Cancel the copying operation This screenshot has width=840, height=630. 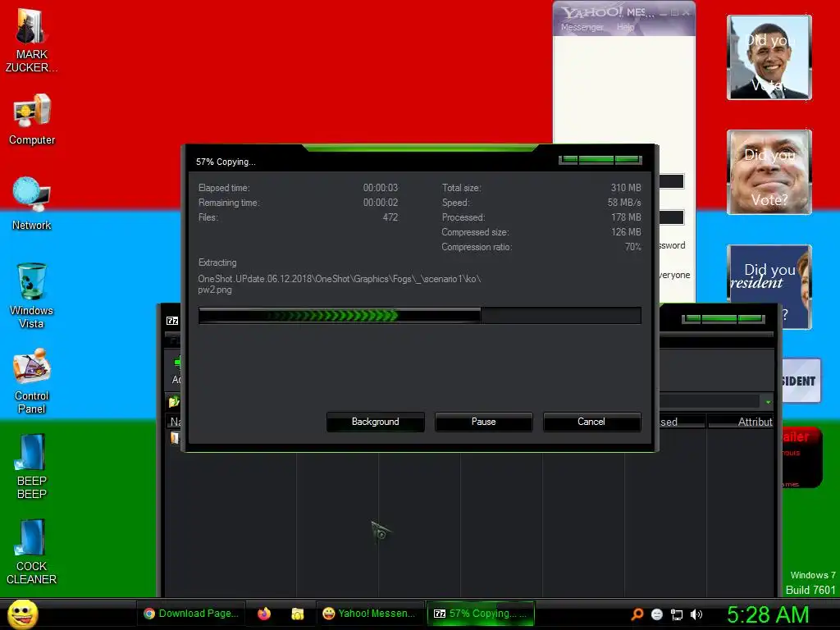pos(591,422)
